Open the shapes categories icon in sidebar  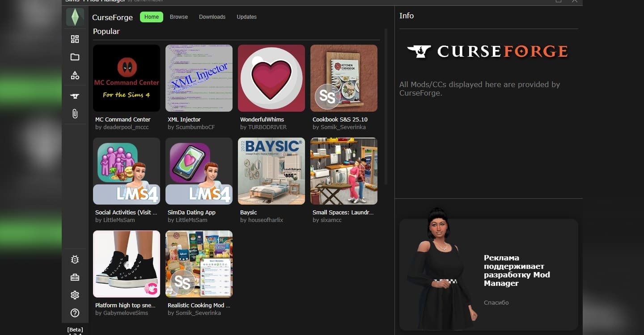pyautogui.click(x=75, y=75)
